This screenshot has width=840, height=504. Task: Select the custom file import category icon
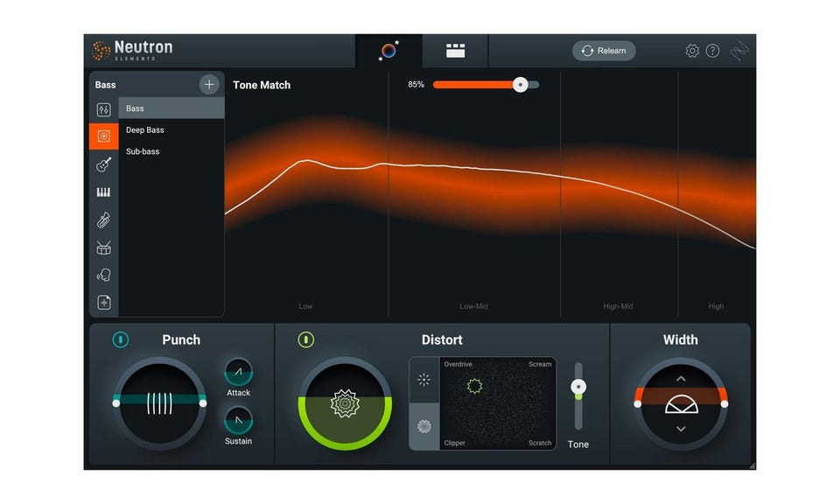click(104, 303)
